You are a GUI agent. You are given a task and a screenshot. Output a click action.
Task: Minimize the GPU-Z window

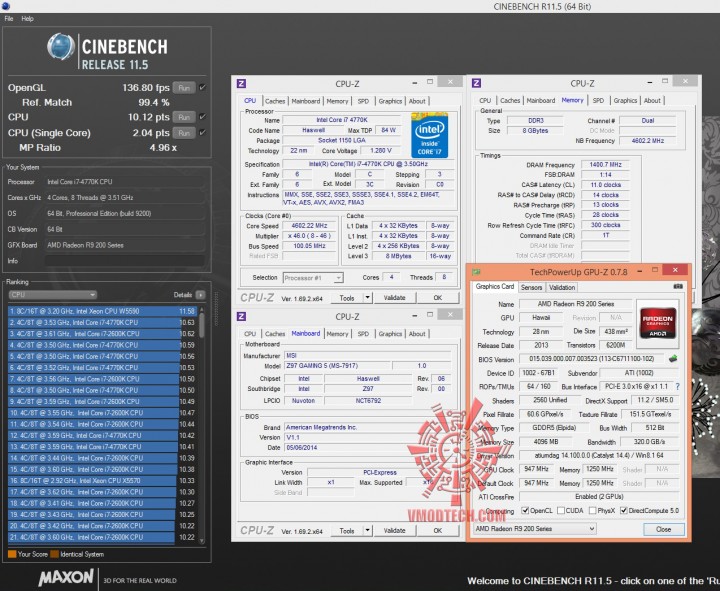(640, 271)
